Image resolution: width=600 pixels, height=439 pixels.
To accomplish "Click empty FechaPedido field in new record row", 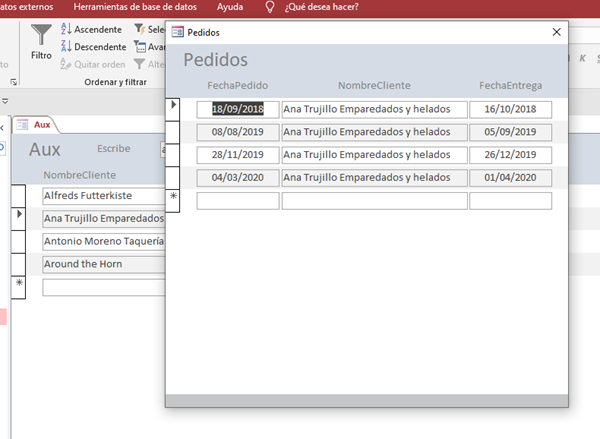I will coord(238,201).
